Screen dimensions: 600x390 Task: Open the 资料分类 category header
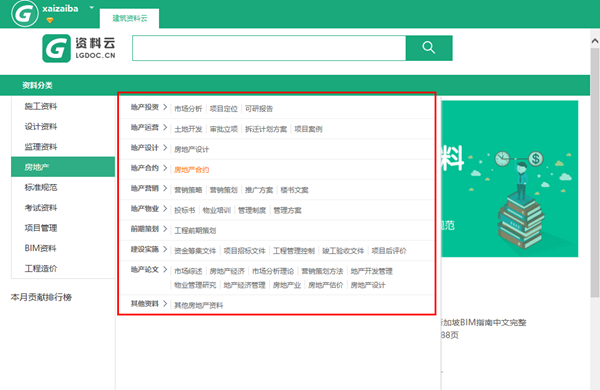click(37, 85)
